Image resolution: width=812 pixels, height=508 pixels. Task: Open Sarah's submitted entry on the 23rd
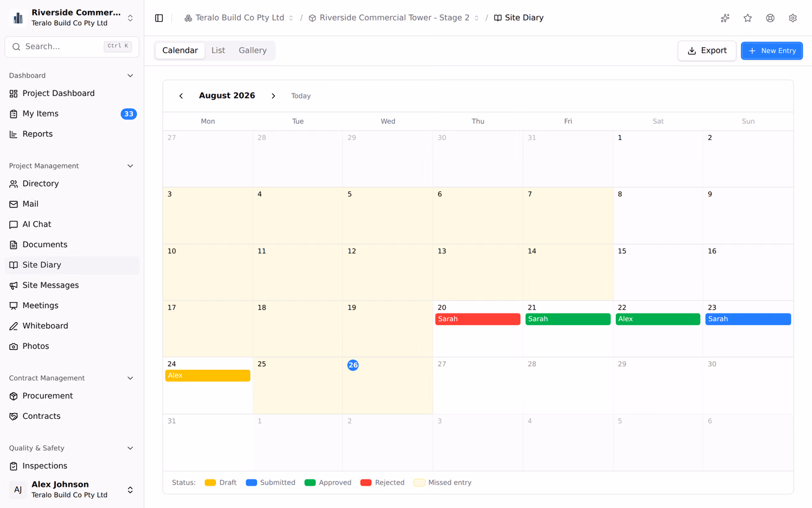(x=748, y=319)
